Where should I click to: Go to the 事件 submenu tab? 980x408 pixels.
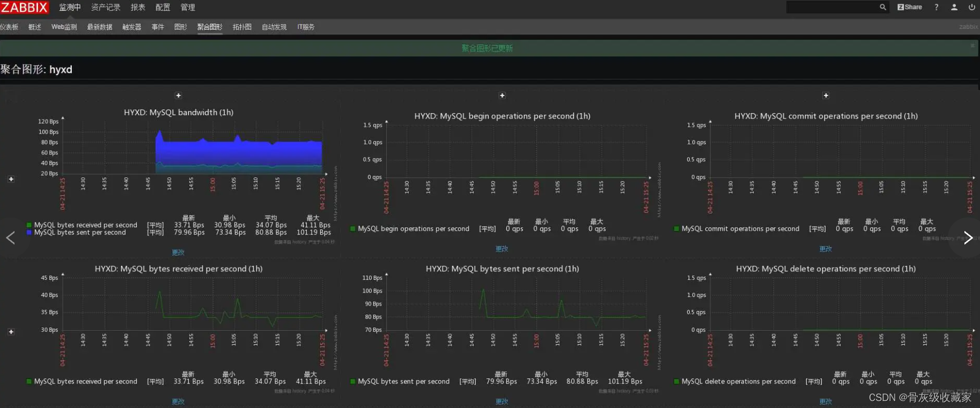point(158,27)
